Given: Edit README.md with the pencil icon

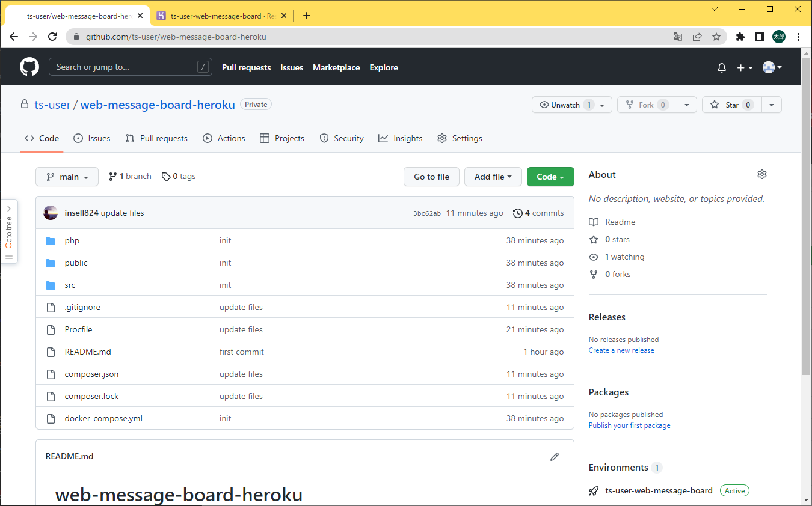Looking at the screenshot, I should click(x=555, y=457).
